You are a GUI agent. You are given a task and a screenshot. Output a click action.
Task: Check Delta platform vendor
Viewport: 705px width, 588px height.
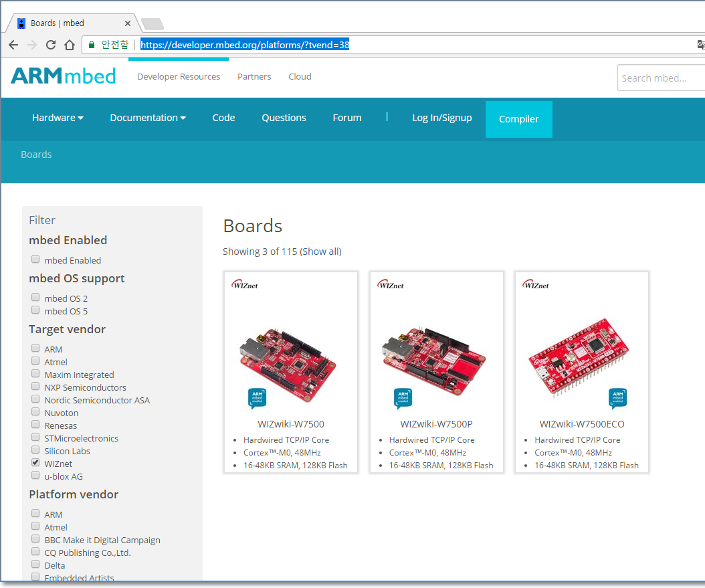point(35,564)
